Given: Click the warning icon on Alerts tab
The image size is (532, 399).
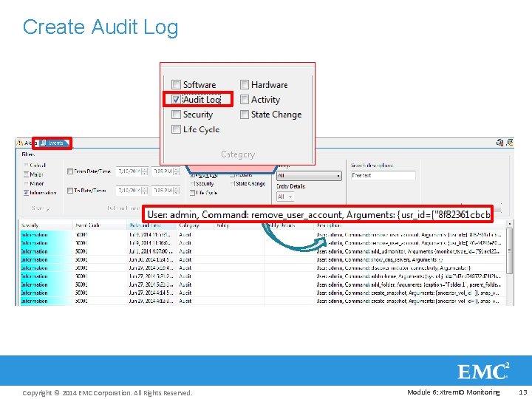Looking at the screenshot, I should tap(20, 143).
